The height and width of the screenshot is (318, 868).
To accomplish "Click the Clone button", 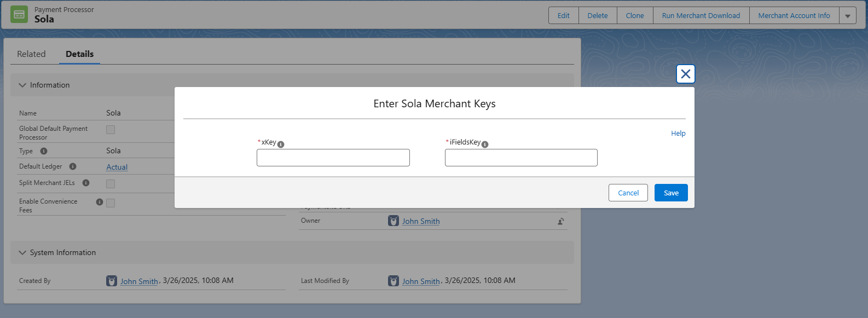I will tap(635, 16).
